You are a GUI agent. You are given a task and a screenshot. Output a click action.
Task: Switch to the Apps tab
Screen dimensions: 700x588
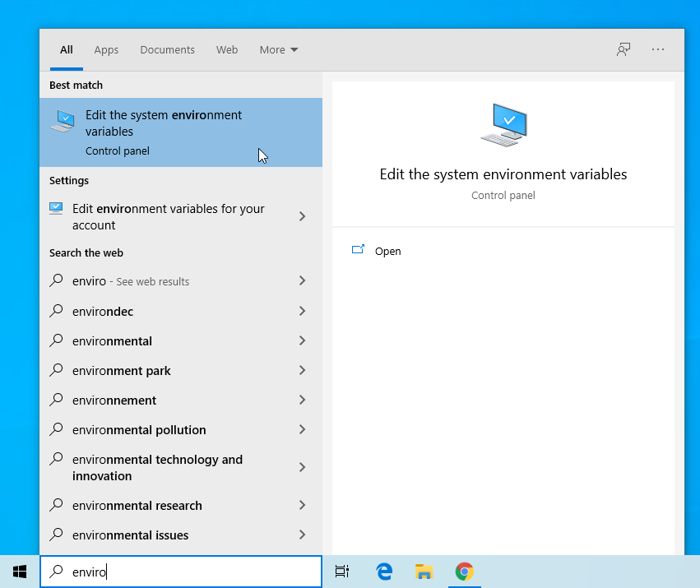[x=106, y=49]
